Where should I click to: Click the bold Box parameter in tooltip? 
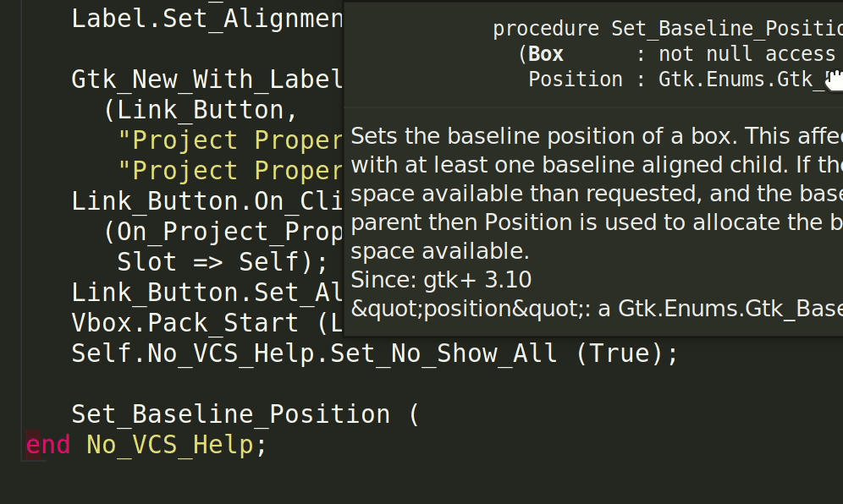pyautogui.click(x=546, y=54)
